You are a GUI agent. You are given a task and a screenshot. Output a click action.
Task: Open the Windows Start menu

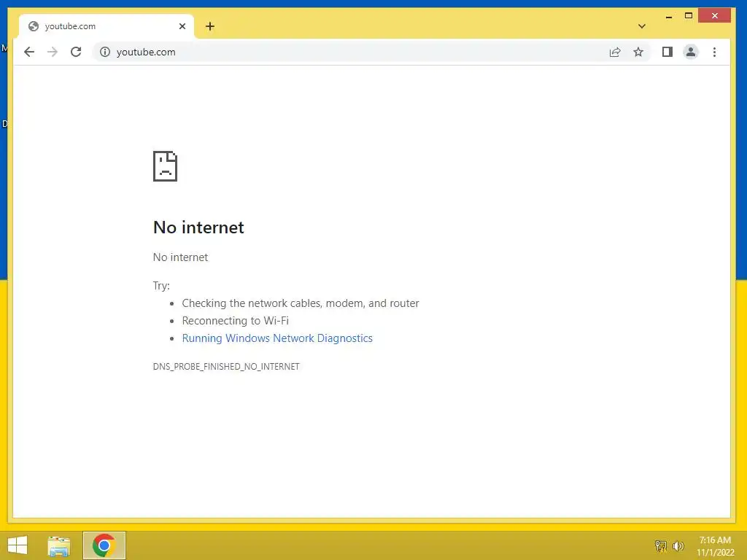[x=18, y=545]
